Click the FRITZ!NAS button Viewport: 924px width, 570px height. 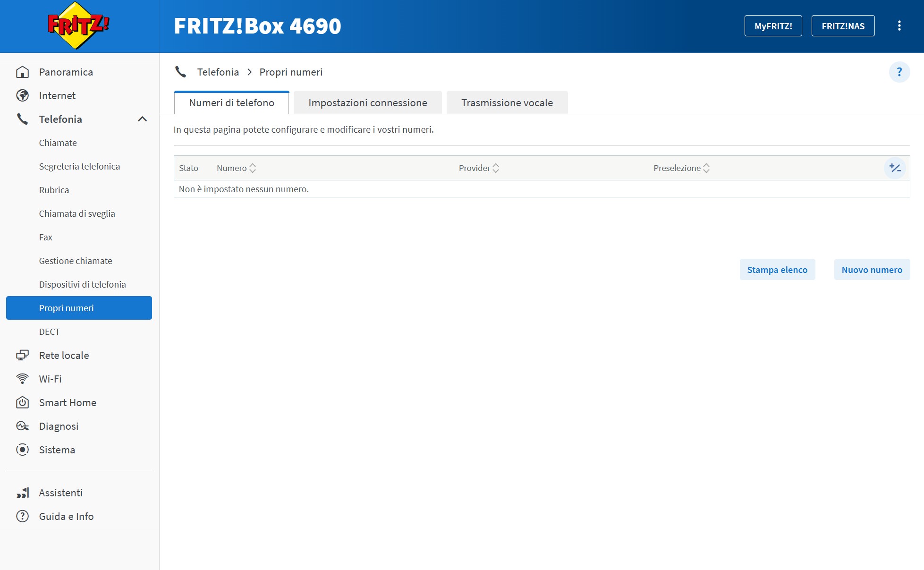coord(843,26)
